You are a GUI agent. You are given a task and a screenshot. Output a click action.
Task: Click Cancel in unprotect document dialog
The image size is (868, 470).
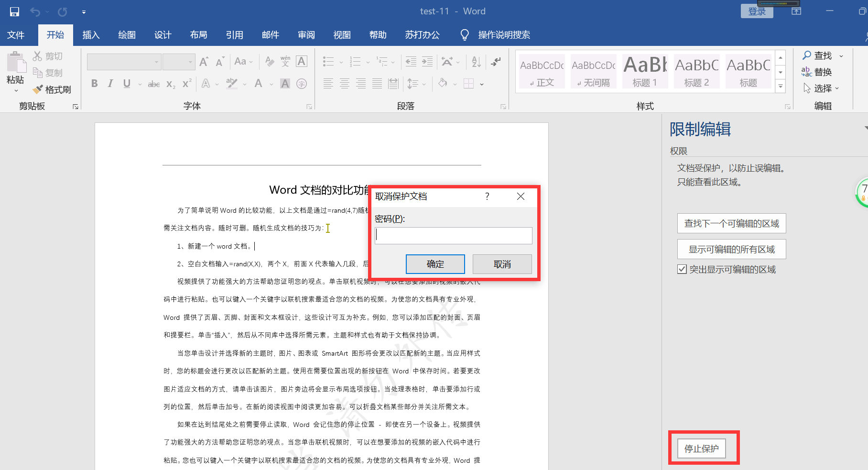coord(502,264)
